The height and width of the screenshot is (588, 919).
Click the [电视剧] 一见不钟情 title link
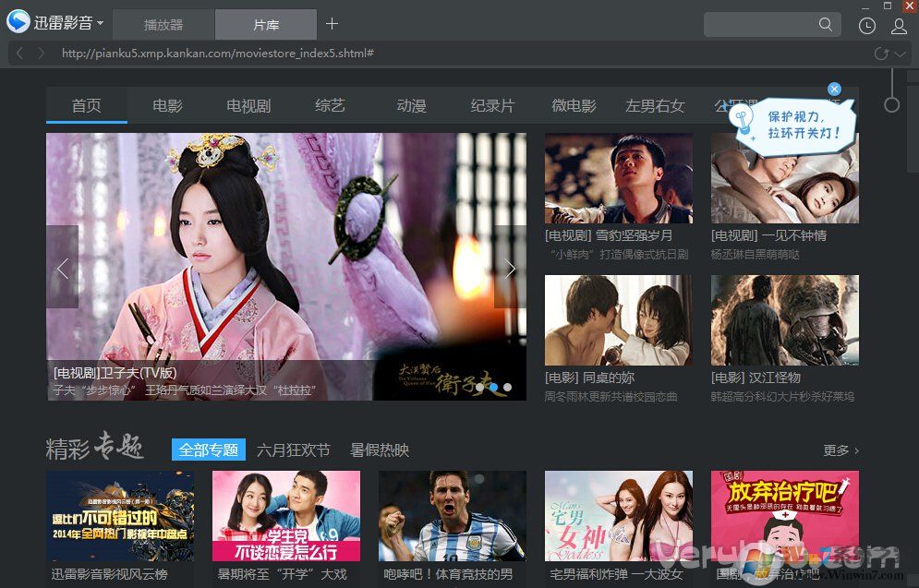click(x=768, y=235)
